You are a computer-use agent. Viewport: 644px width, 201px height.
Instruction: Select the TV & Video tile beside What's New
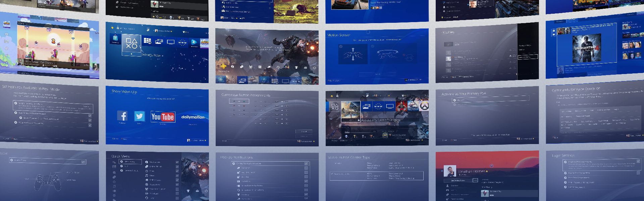171,42
